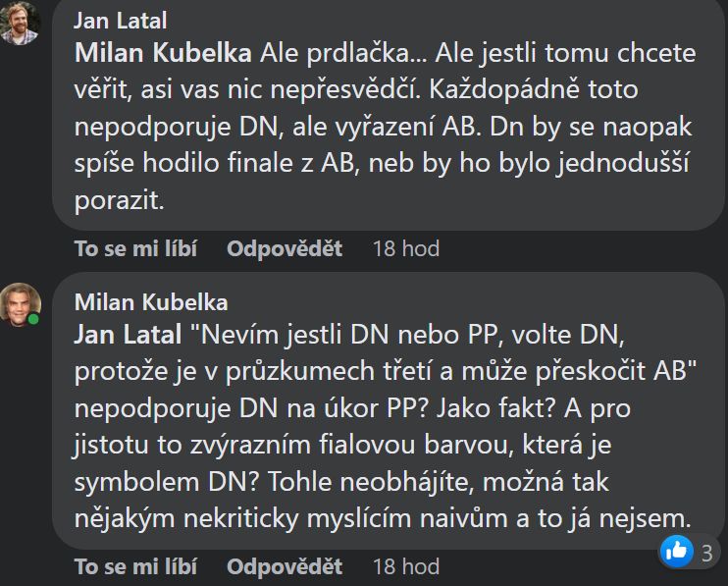The height and width of the screenshot is (586, 728).
Task: Click the blue thumbs-up reaction icon
Action: coord(677,551)
